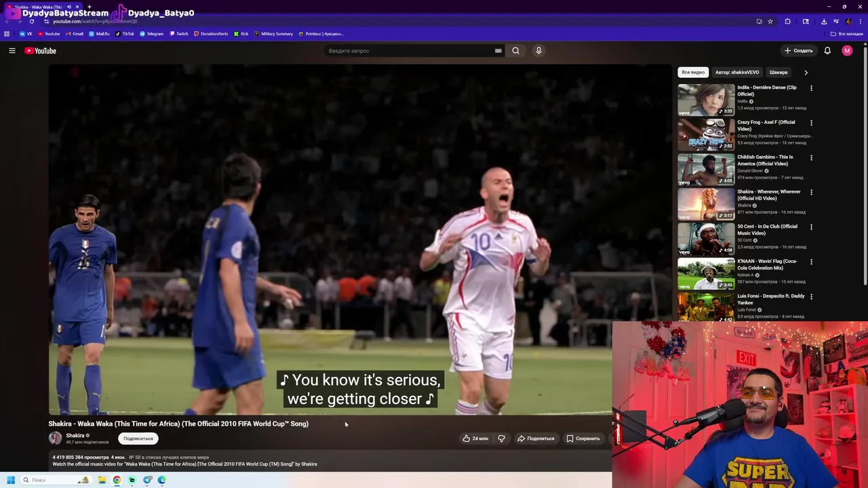Open Twitch bookmark
Image resolution: width=868 pixels, height=488 pixels.
179,33
